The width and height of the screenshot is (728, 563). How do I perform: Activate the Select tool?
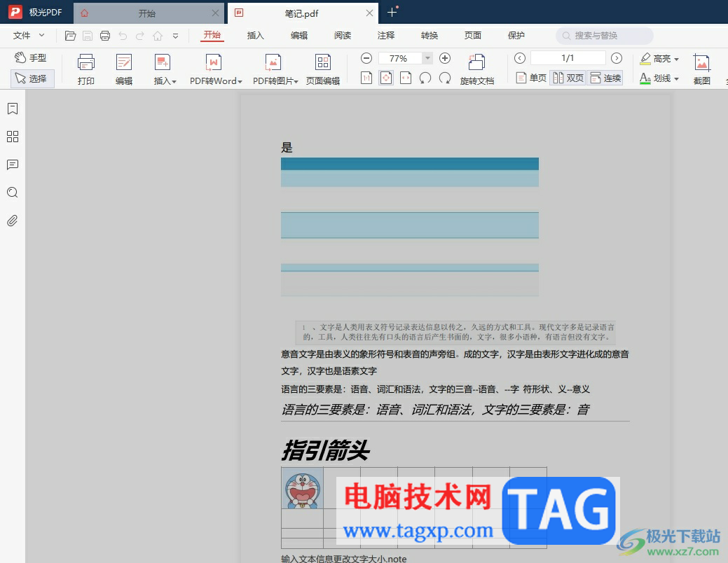(x=32, y=78)
